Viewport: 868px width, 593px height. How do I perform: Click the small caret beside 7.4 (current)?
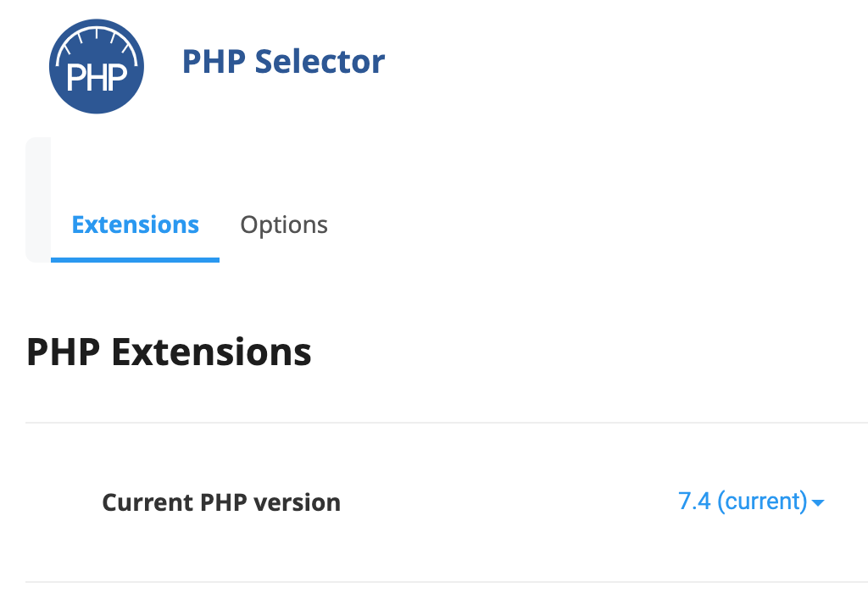coord(818,503)
